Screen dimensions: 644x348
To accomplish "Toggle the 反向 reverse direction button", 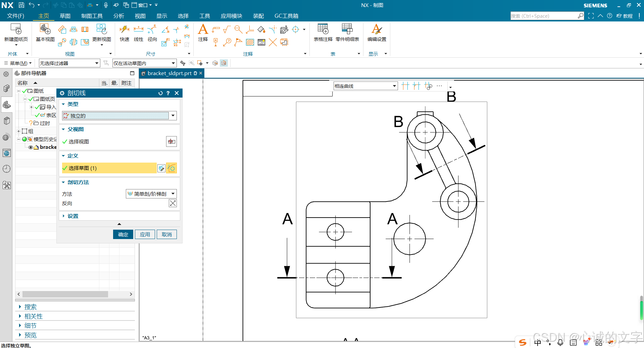I will click(x=173, y=203).
